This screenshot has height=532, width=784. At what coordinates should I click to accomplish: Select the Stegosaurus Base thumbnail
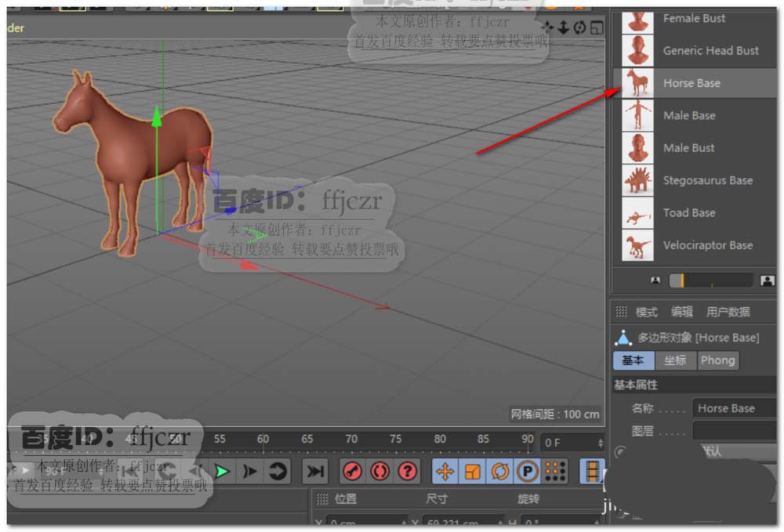[x=637, y=180]
